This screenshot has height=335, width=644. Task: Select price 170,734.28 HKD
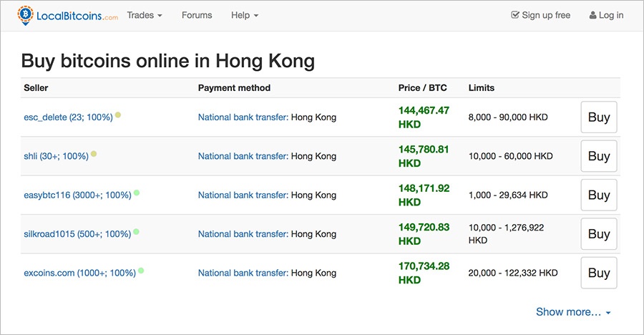click(x=424, y=273)
